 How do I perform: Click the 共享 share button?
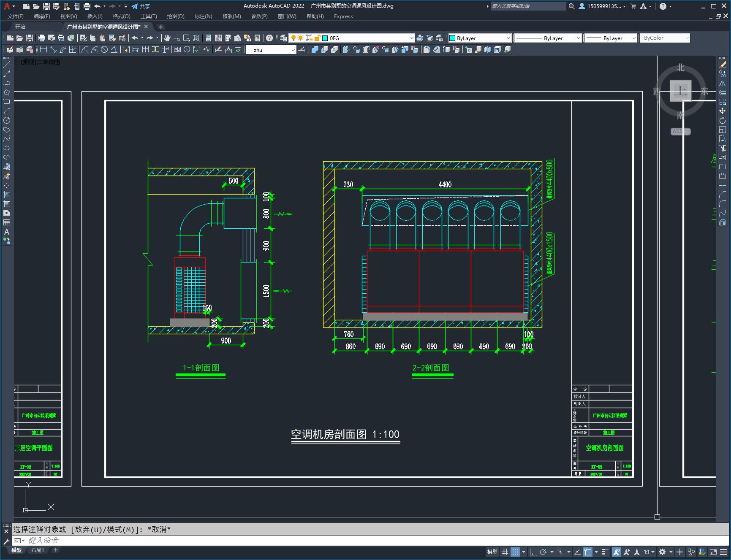point(141,6)
